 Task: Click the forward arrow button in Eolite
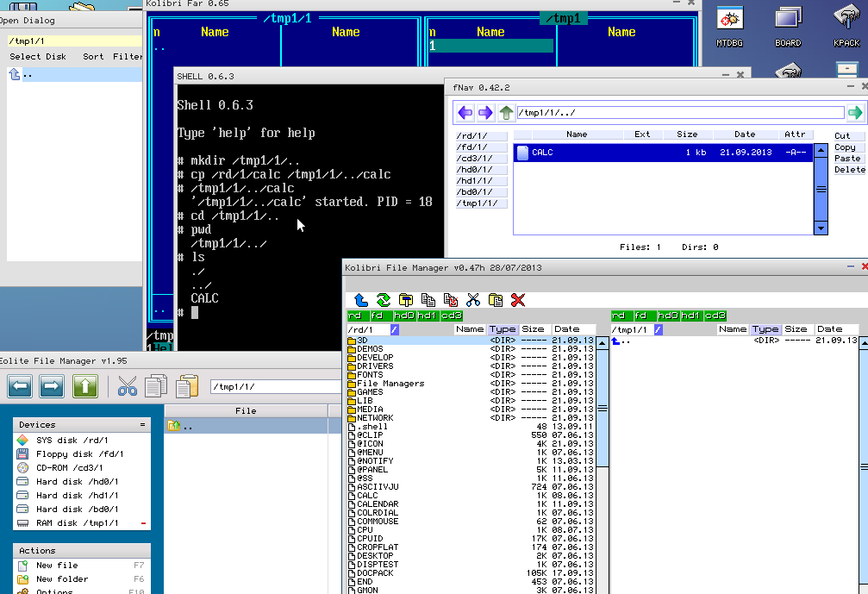(52, 385)
